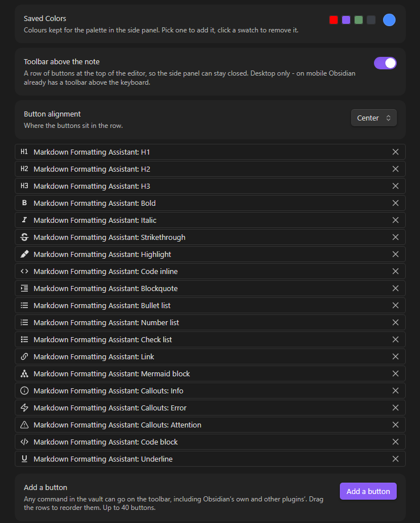Select 'Markdown Formatting Assistant: Underline' text

(103, 459)
